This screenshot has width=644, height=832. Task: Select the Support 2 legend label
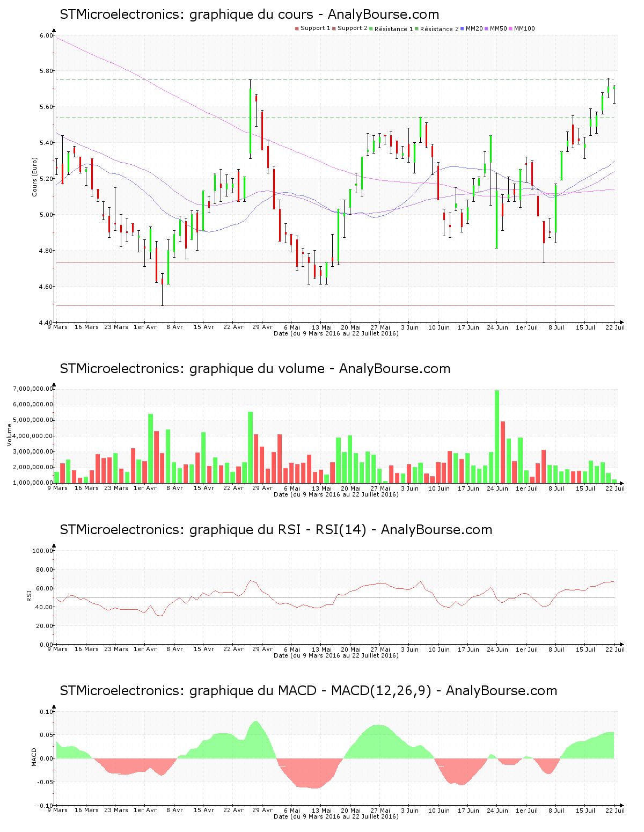(353, 28)
